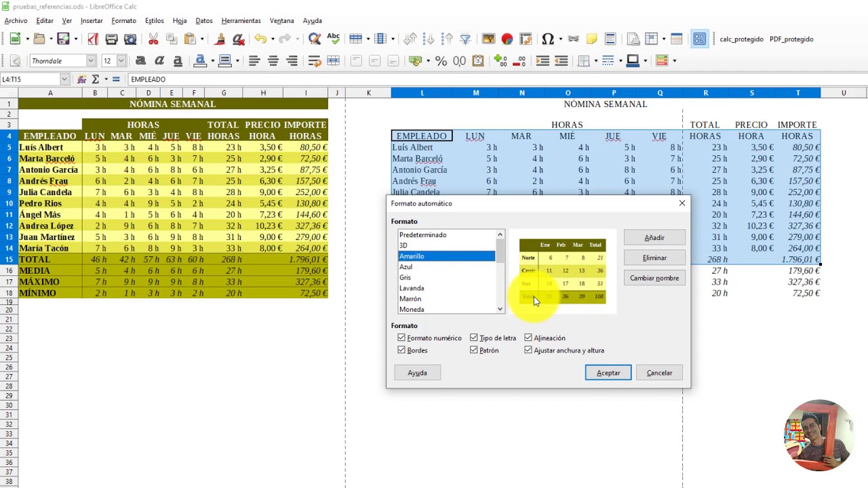This screenshot has height=488, width=868.
Task: Click the Cancelar button
Action: click(659, 373)
